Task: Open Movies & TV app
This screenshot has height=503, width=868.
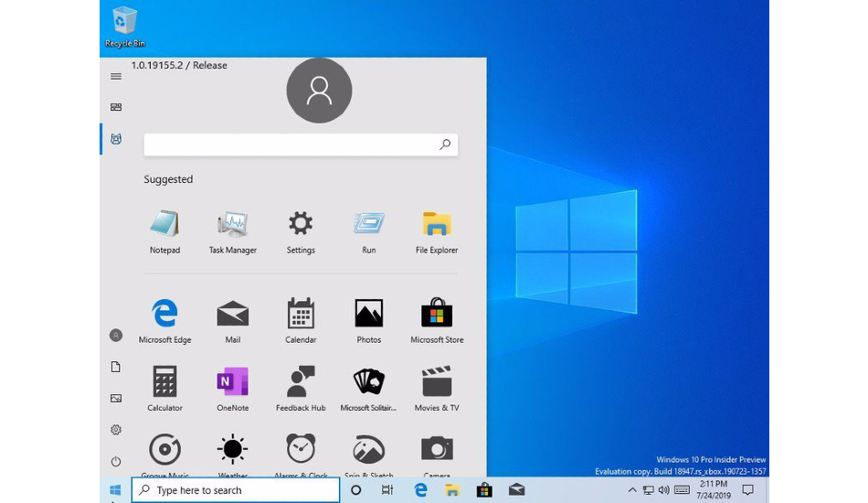Action: (x=437, y=389)
